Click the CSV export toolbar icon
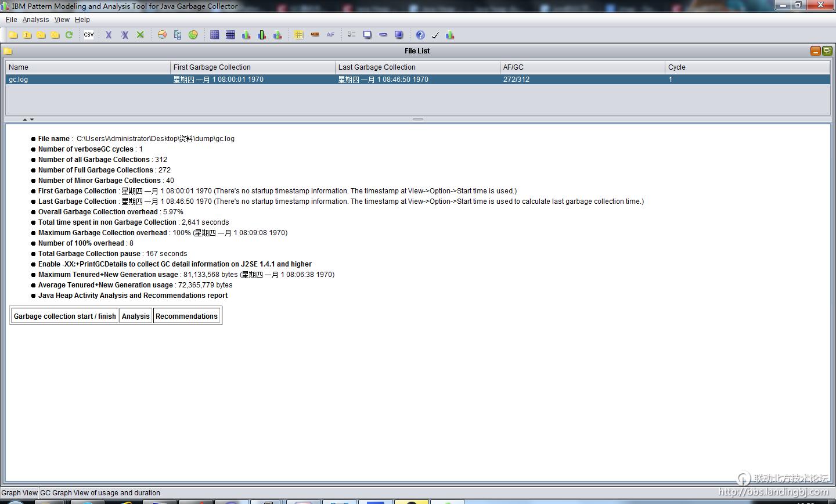Viewport: 836px width, 504px height. click(89, 35)
